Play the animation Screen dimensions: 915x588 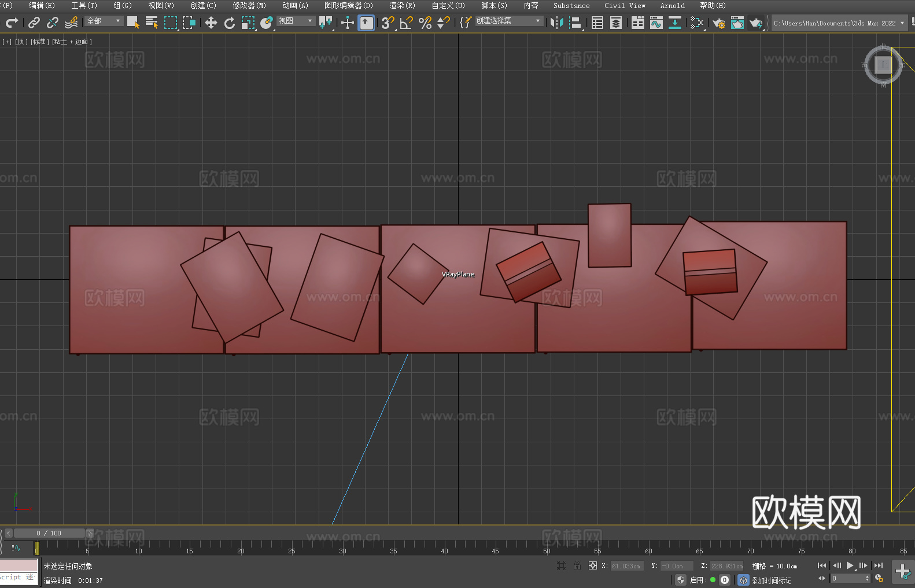point(850,565)
